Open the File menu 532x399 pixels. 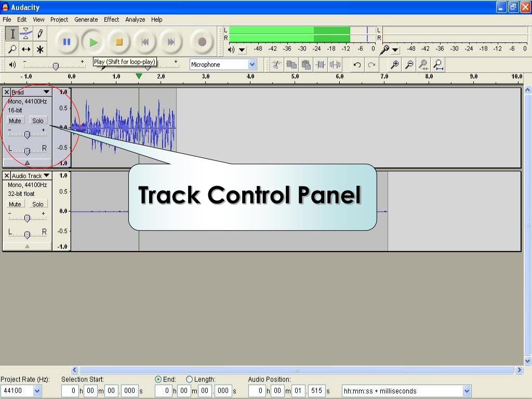tap(7, 19)
